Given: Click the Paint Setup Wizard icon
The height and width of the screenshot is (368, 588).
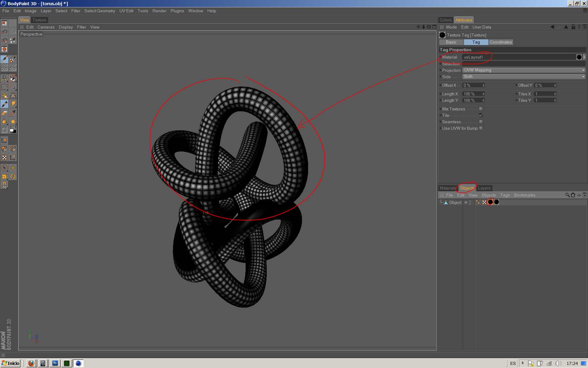Looking at the screenshot, I should pyautogui.click(x=13, y=40).
